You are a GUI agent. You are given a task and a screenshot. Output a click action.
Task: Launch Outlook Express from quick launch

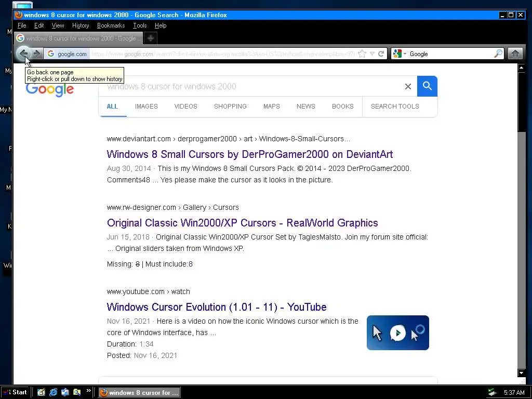point(65,392)
